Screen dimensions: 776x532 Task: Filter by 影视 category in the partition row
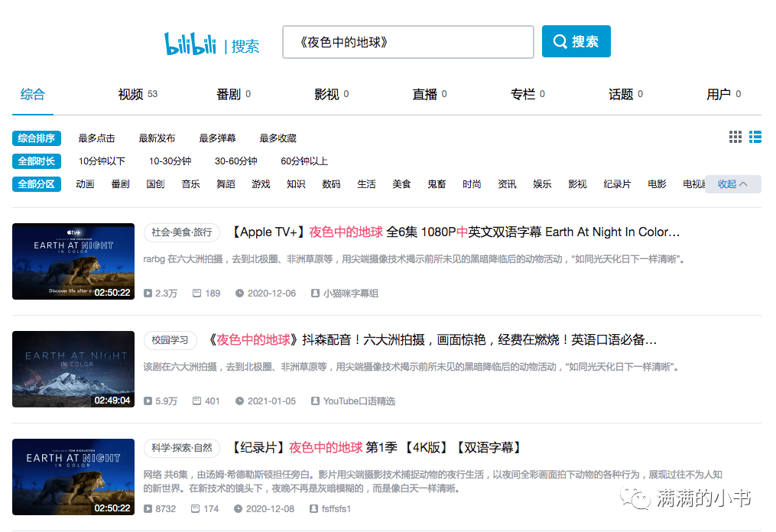pyautogui.click(x=577, y=184)
